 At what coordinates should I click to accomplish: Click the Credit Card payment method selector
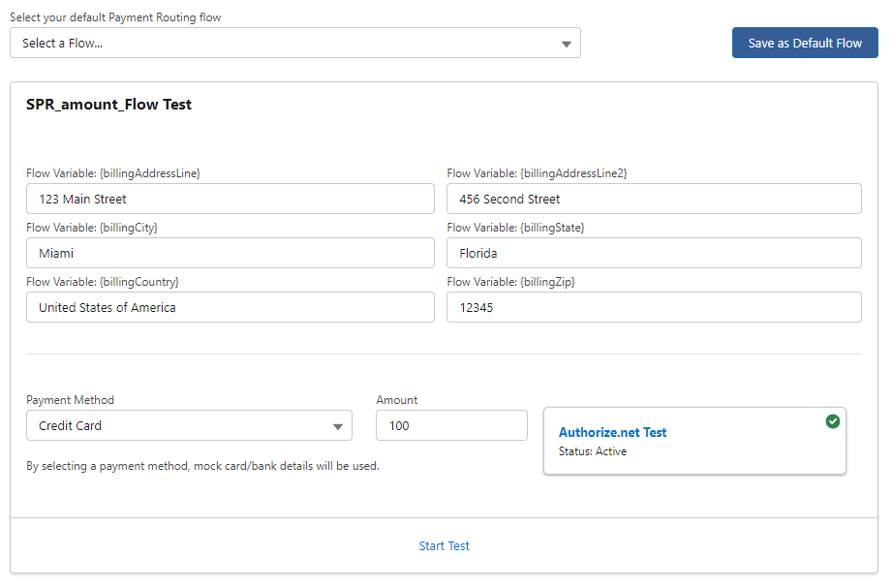(189, 425)
